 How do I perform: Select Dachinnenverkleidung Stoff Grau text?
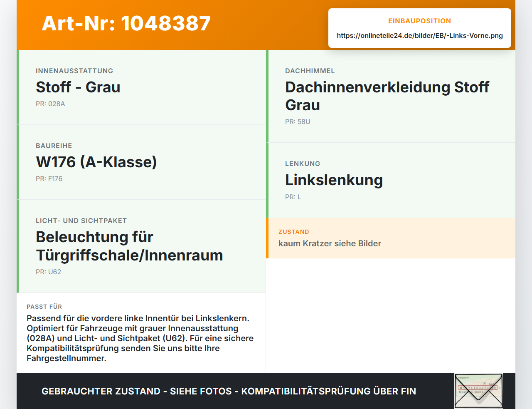pyautogui.click(x=387, y=96)
